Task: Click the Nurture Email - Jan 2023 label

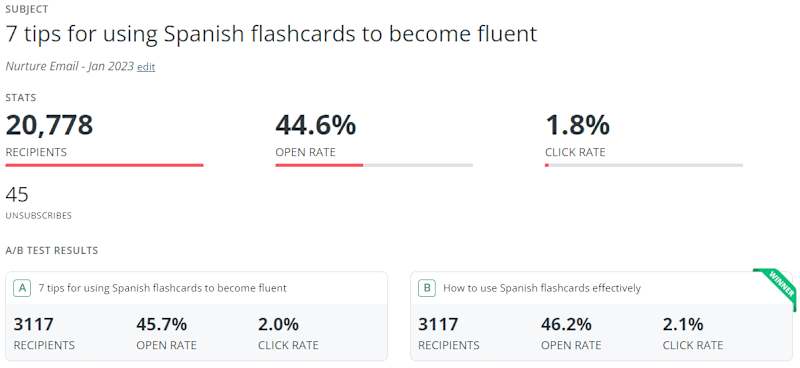Action: tap(70, 66)
